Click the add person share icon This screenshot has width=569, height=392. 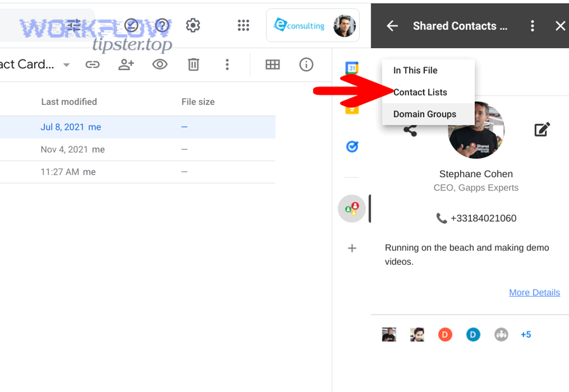pyautogui.click(x=126, y=64)
